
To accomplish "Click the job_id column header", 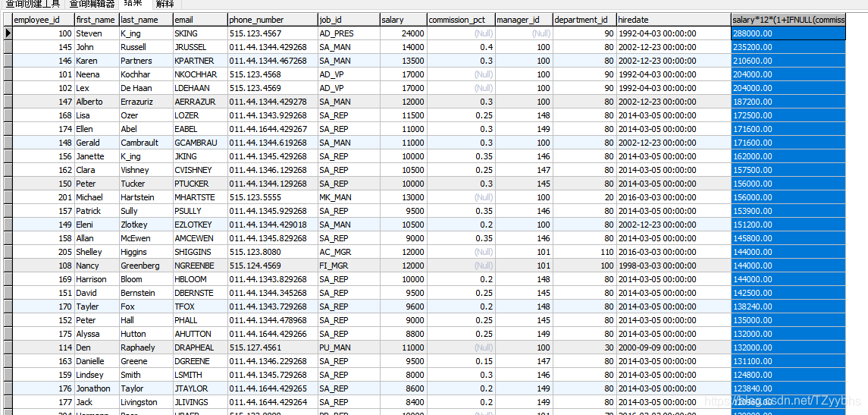I will pos(348,20).
